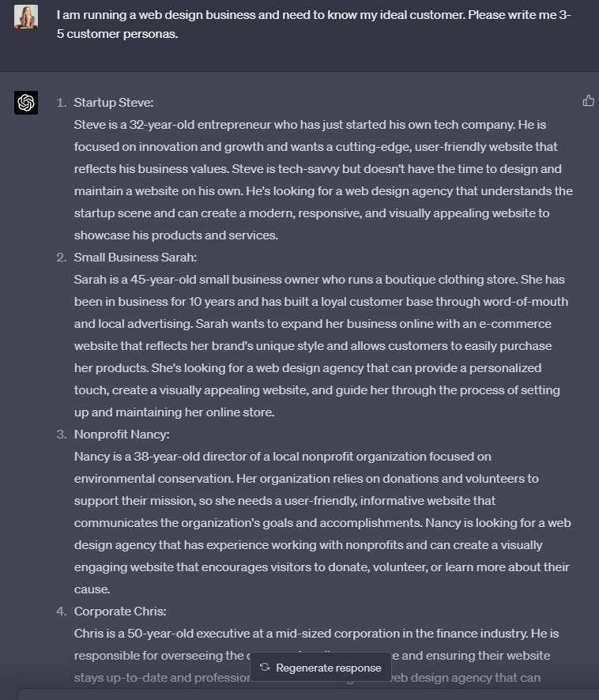Click the "Nonprofit Nancy:" persona title
Viewport: 599px width, 700px height.
(x=122, y=435)
